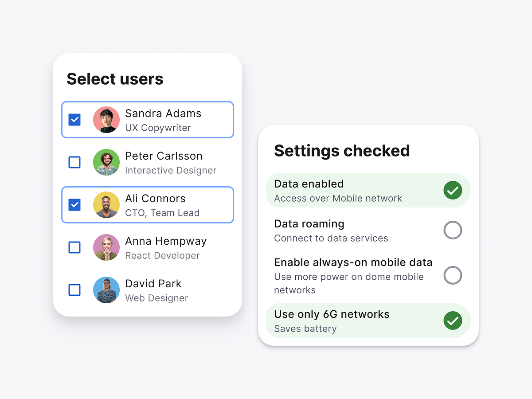The width and height of the screenshot is (532, 399).
Task: Uncheck Sandra Adams' selection checkbox
Action: (x=74, y=119)
